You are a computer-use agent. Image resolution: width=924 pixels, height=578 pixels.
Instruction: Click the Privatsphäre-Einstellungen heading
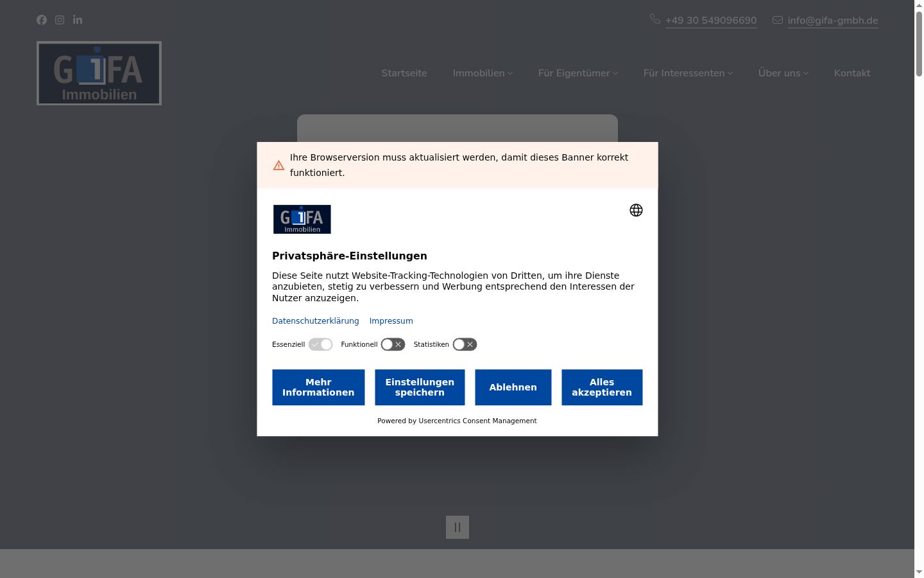pos(350,256)
